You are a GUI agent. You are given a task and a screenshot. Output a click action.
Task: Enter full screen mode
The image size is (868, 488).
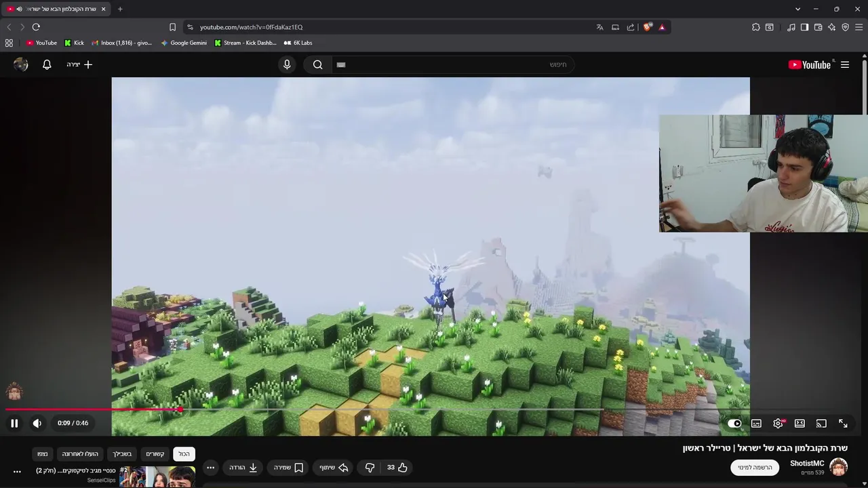click(x=843, y=424)
